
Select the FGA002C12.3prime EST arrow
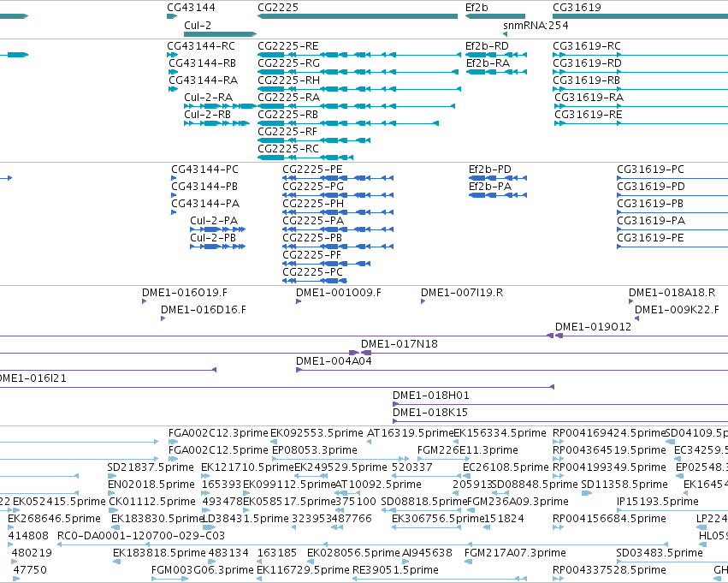(x=173, y=442)
